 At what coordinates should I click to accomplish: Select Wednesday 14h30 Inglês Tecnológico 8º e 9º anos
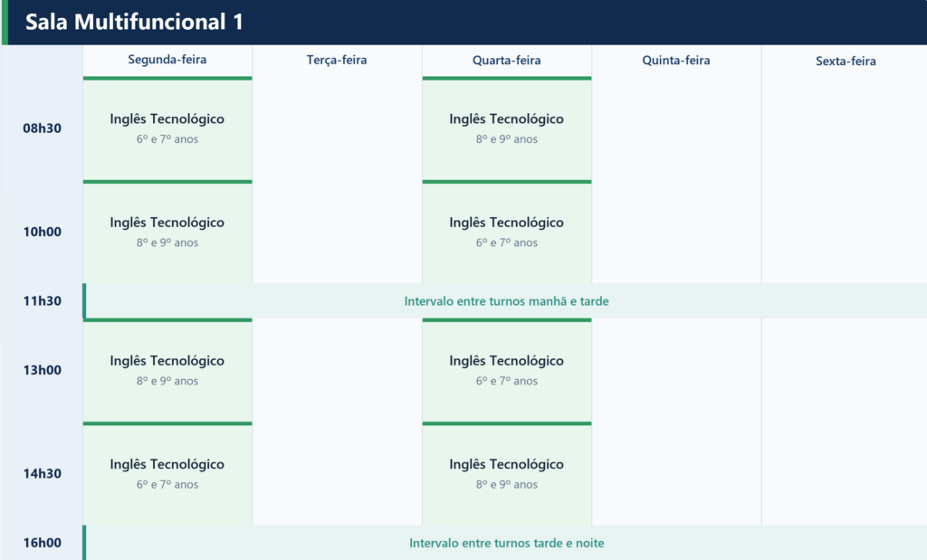(507, 474)
